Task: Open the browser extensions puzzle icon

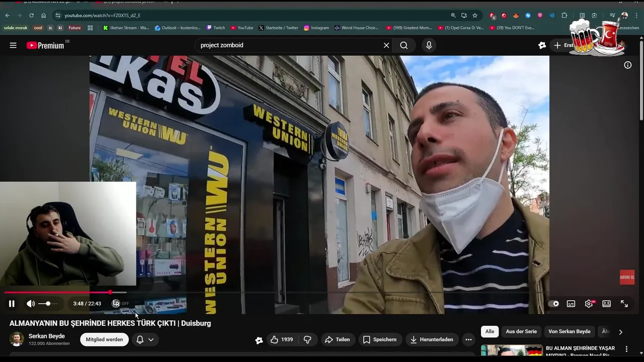Action: (x=565, y=16)
